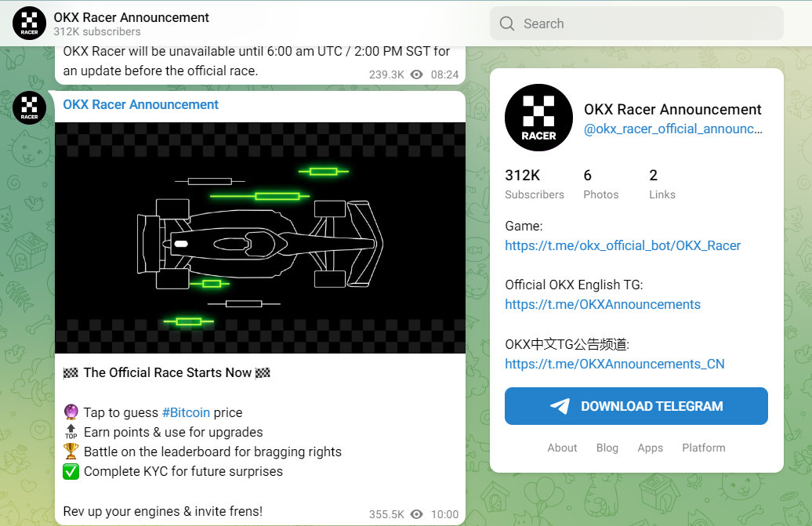Click the 08:24 timestamp on the update message

[x=444, y=74]
